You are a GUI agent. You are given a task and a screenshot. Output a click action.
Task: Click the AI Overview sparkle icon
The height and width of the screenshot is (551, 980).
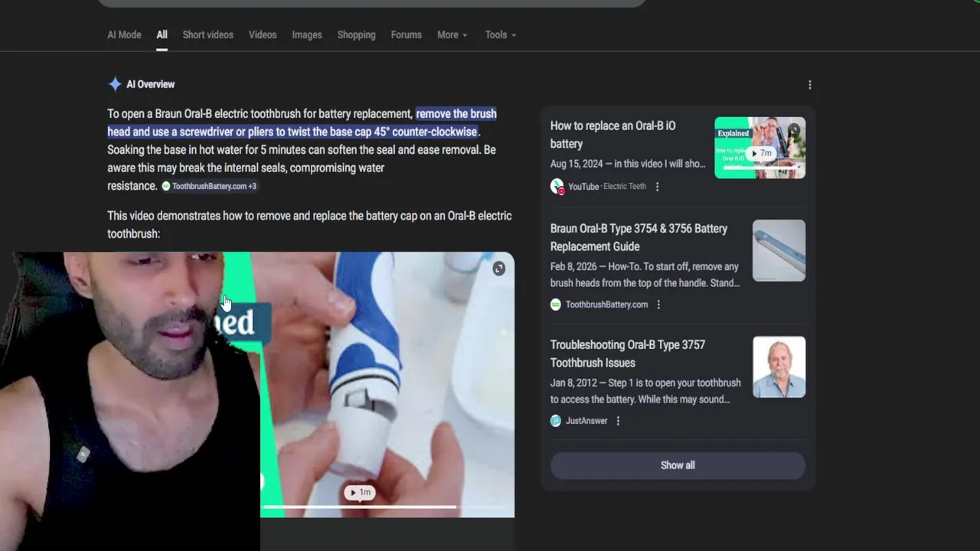coord(115,84)
